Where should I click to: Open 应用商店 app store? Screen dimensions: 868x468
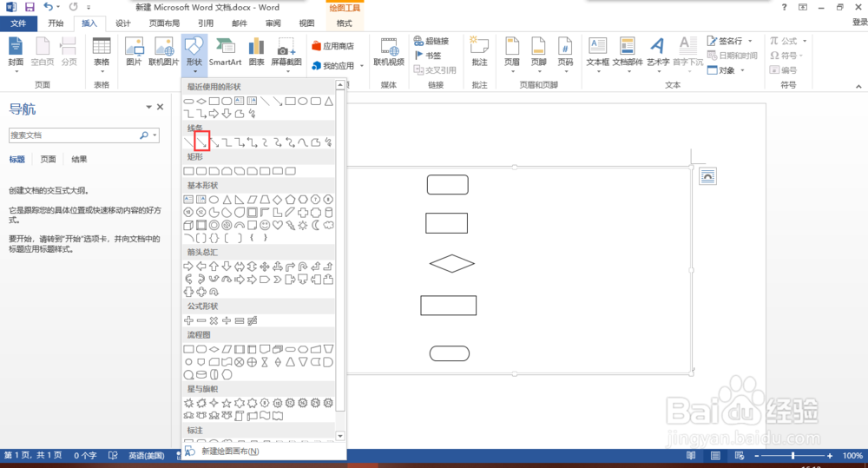pos(332,46)
